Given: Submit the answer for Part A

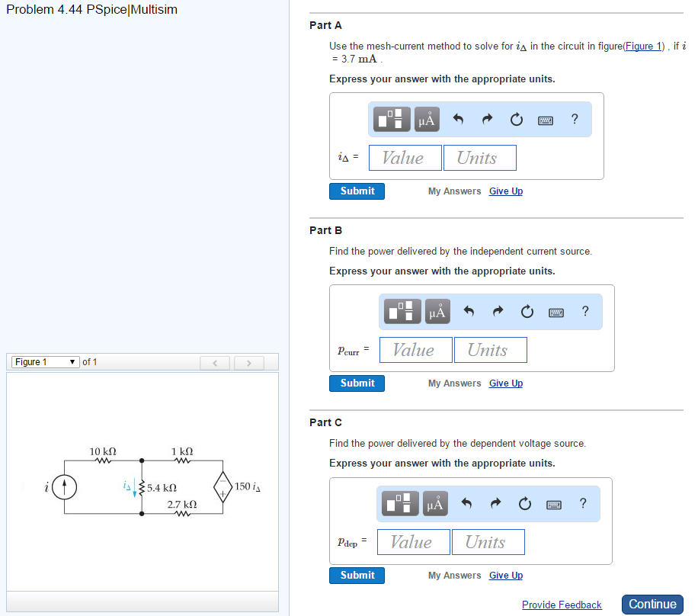Looking at the screenshot, I should 357,191.
